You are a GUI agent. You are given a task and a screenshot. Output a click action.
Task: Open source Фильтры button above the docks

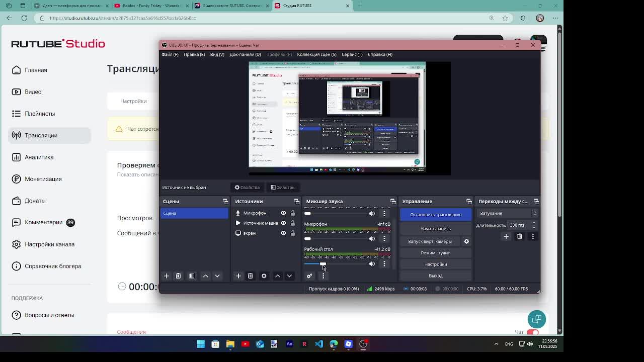point(283,188)
